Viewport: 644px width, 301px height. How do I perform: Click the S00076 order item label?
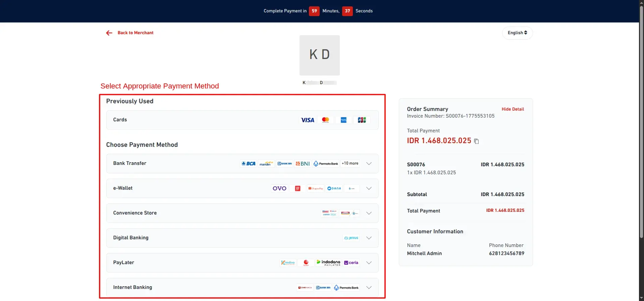pyautogui.click(x=416, y=165)
